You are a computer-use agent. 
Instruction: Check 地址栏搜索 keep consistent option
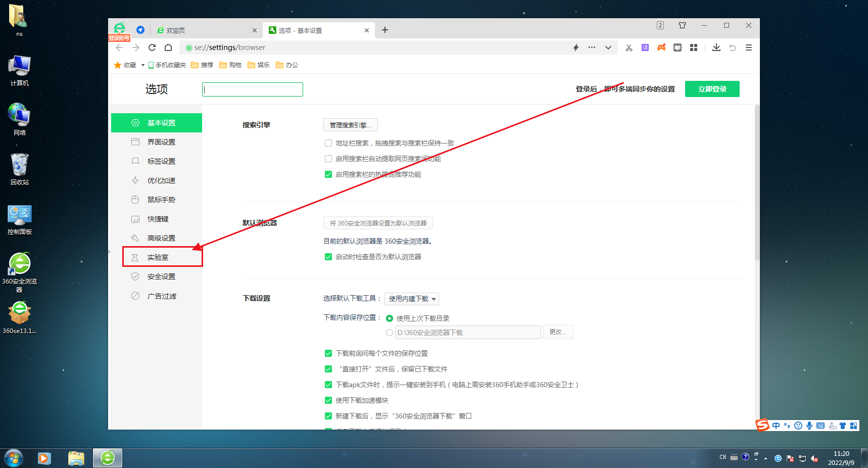click(x=328, y=143)
